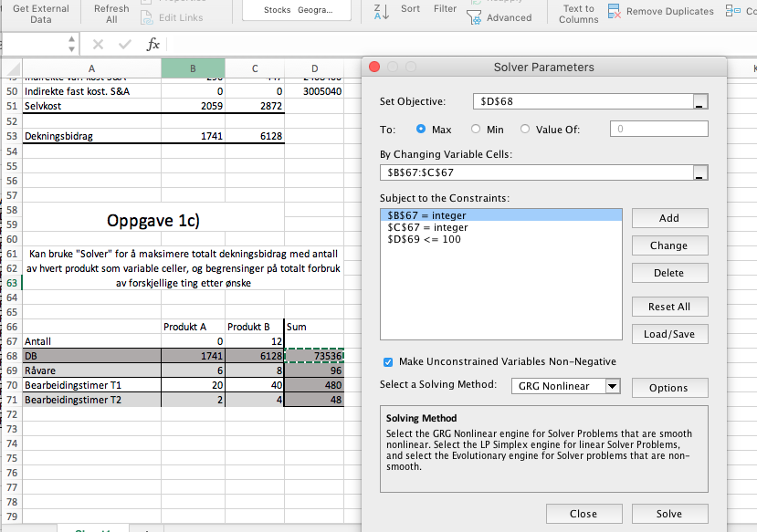Click Get External Data in the ribbon
Viewport: 757px width, 532px height.
click(x=41, y=14)
